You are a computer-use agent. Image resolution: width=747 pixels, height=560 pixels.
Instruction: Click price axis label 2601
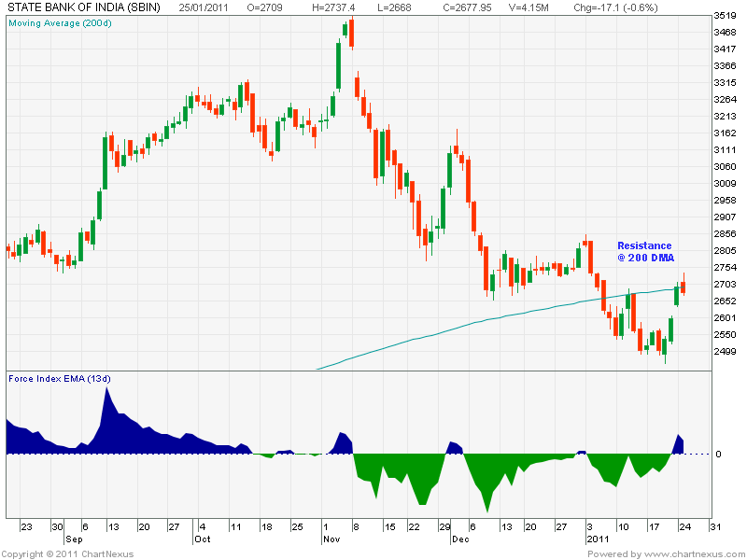(725, 317)
